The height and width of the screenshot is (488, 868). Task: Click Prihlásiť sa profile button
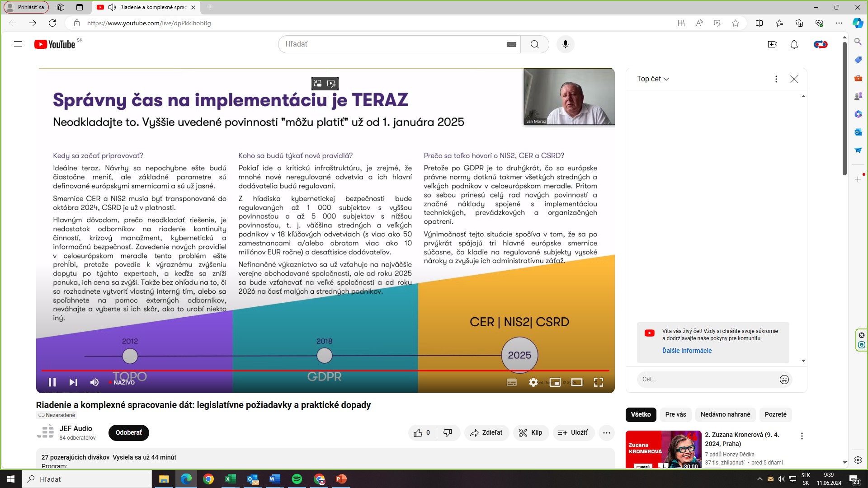(26, 7)
